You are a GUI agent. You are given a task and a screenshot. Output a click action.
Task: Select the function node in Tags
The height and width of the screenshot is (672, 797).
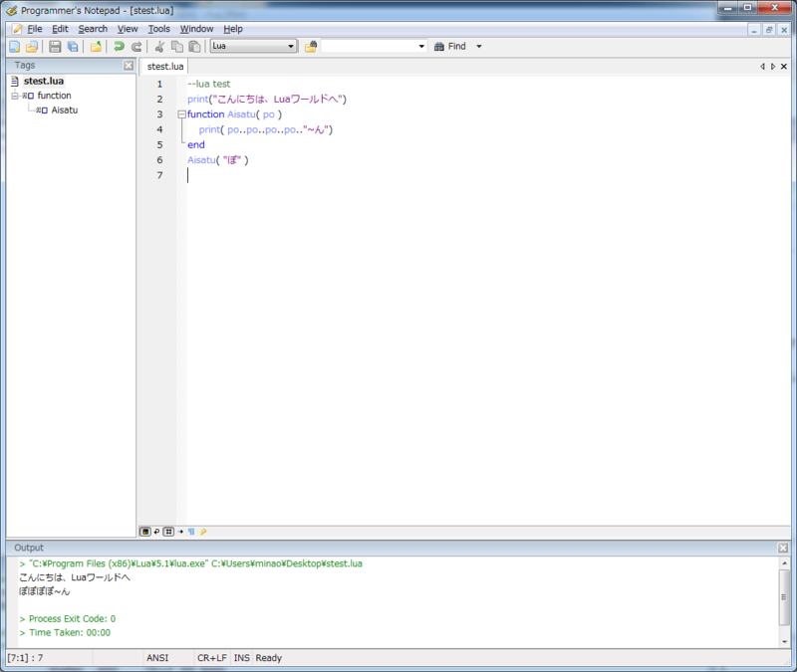(55, 96)
